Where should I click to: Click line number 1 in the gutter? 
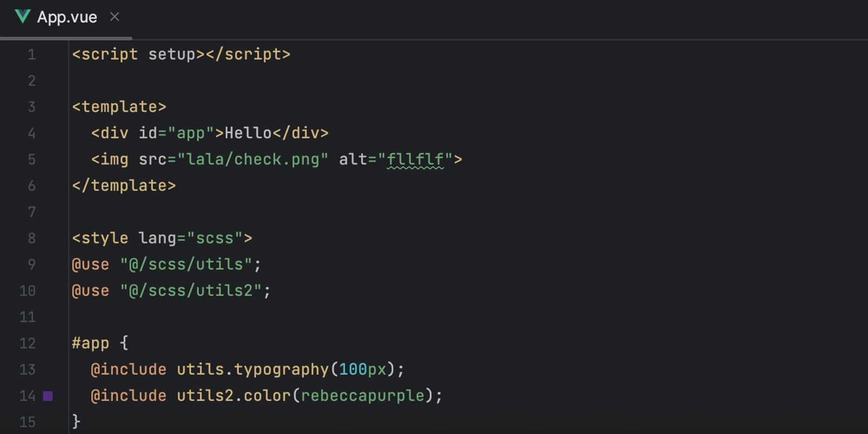(31, 54)
